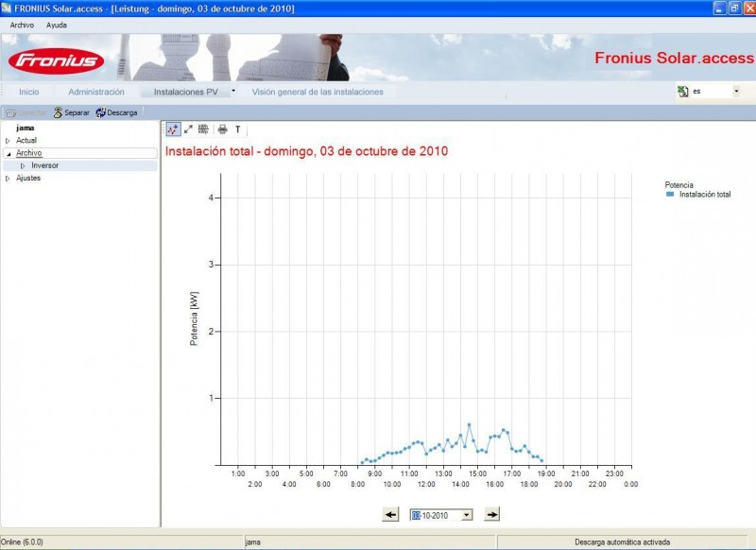Click the jama status bar entry
The image size is (756, 550).
pyautogui.click(x=252, y=542)
